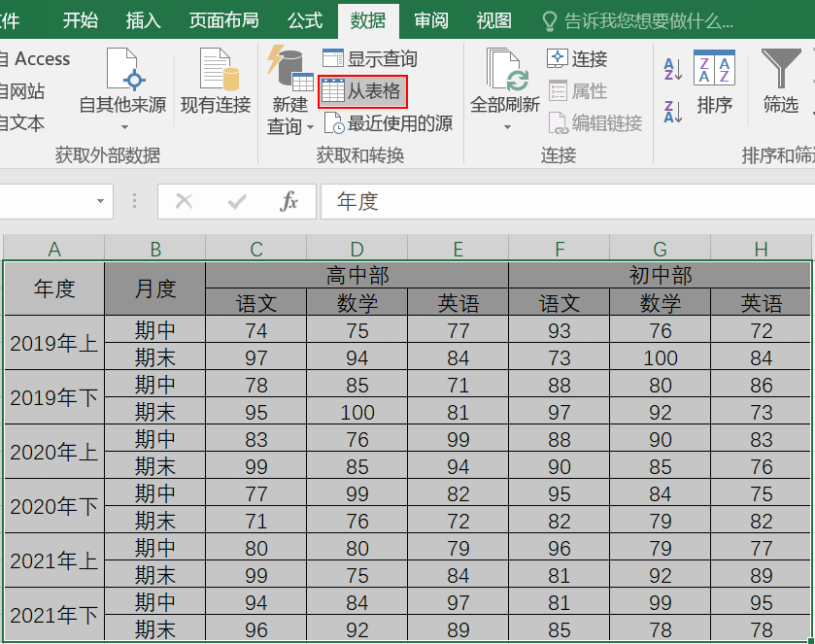This screenshot has height=644, width=815.
Task: Switch to 公式 (Formulas) tab
Action: 305,20
